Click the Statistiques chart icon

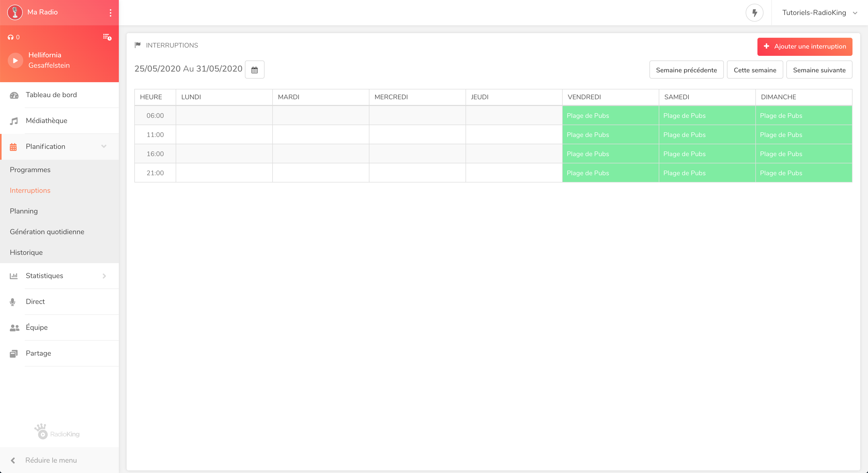click(13, 276)
